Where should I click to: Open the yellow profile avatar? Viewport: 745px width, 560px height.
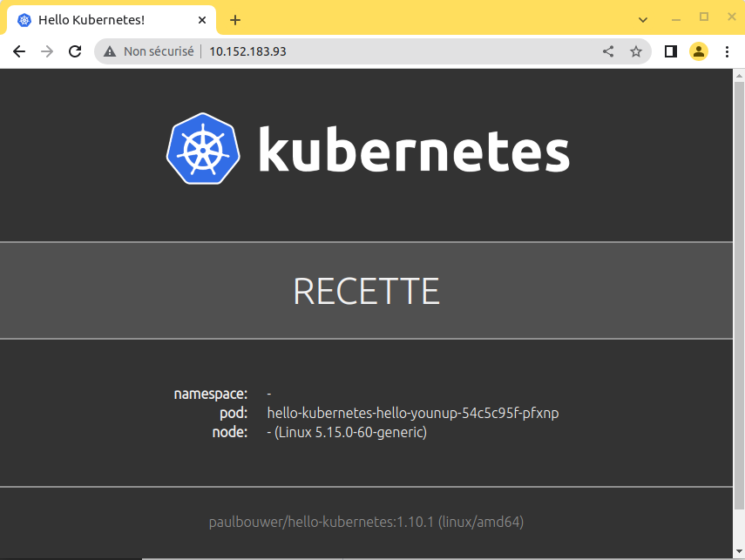point(699,51)
